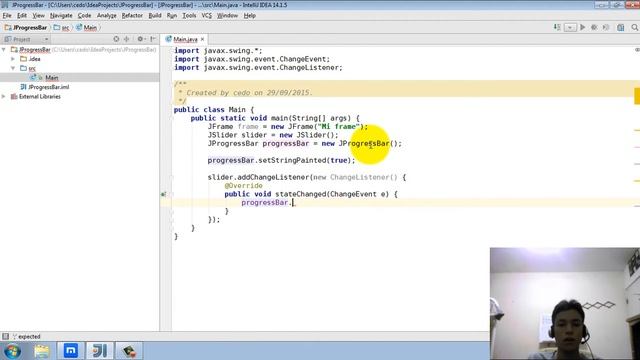The image size is (640, 360).
Task: Open the View menu
Action: tap(38, 16)
